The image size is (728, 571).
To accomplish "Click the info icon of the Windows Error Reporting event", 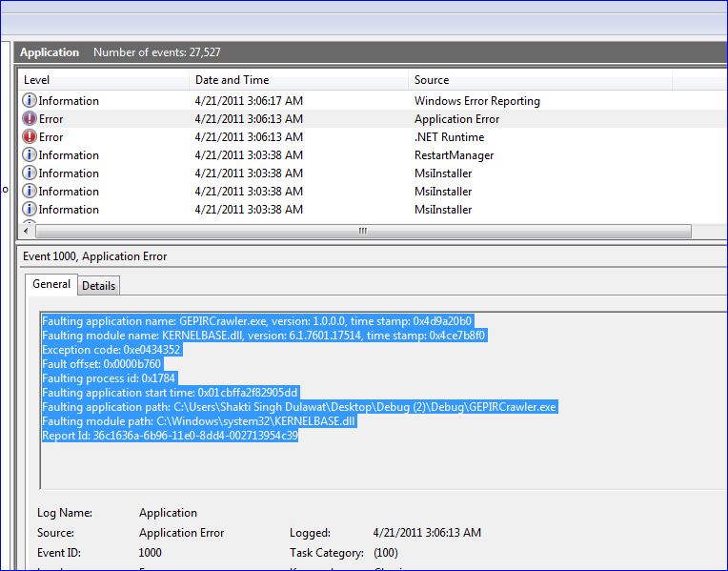I will (x=30, y=100).
